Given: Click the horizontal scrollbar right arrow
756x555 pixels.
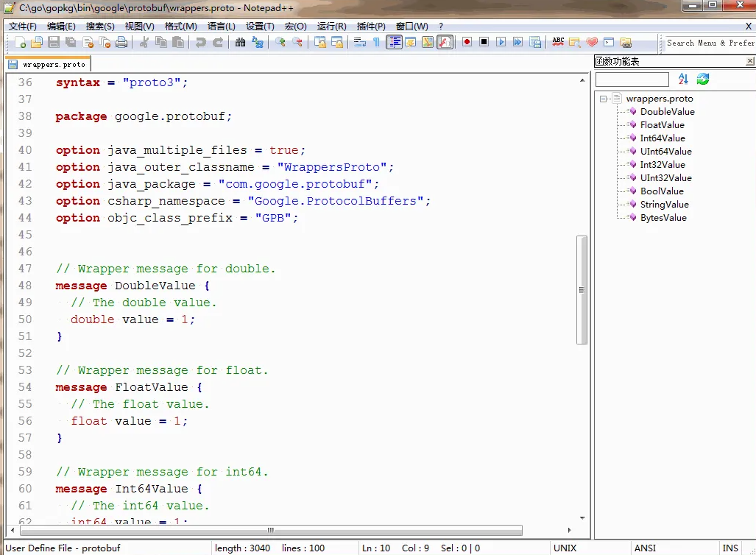Looking at the screenshot, I should click(x=570, y=530).
